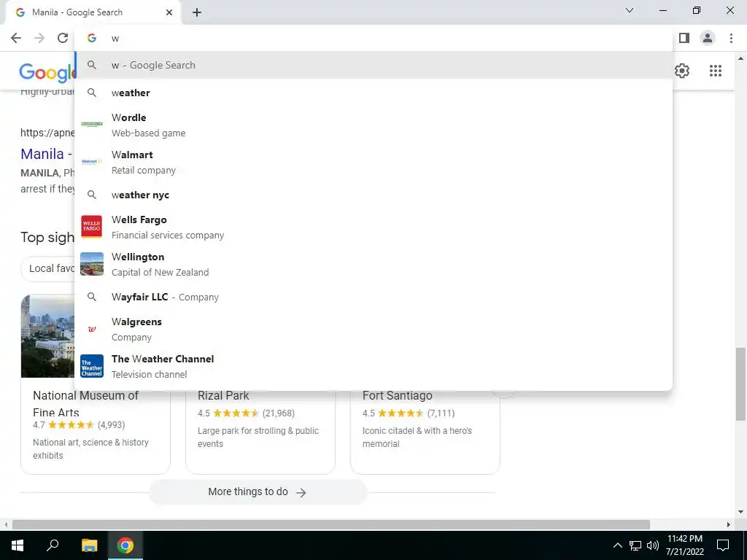Open a new browser tab
This screenshot has height=560, width=747.
click(197, 12)
